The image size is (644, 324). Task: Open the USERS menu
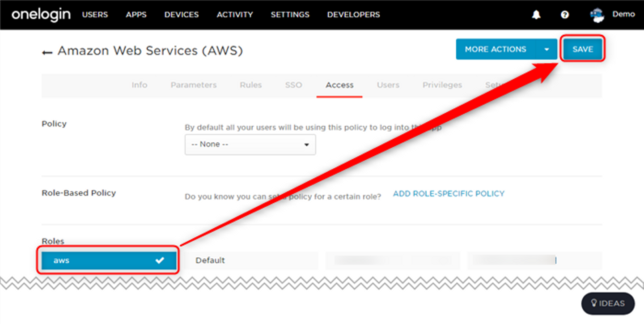(95, 15)
